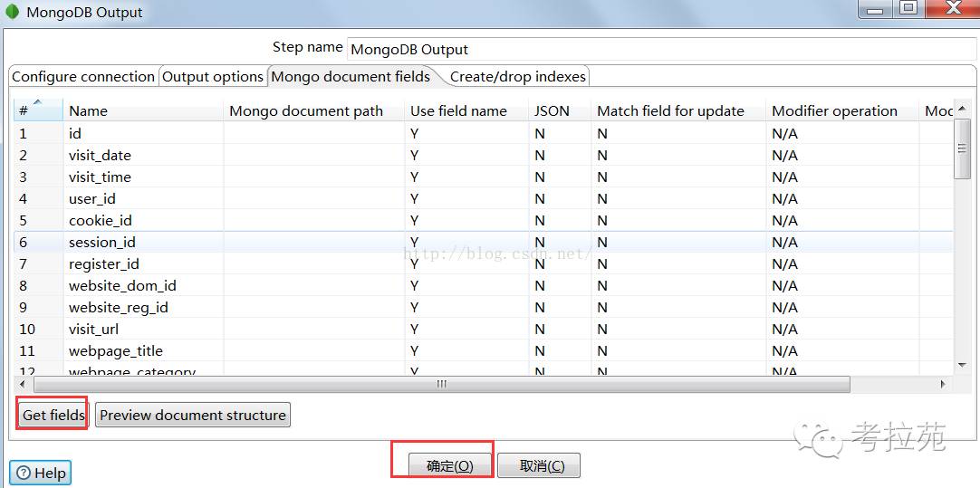Select the visit_url name cell
The image size is (980, 488).
(x=143, y=329)
